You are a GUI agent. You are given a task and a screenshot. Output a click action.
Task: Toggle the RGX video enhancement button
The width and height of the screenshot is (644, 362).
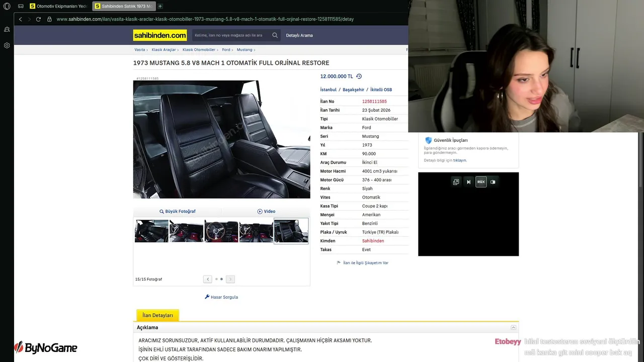481,182
